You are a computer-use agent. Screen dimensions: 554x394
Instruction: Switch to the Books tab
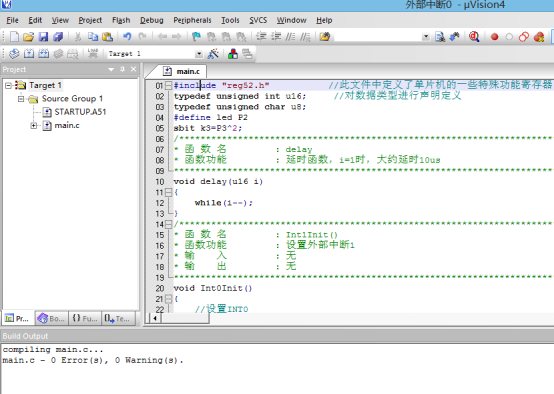[x=51, y=319]
